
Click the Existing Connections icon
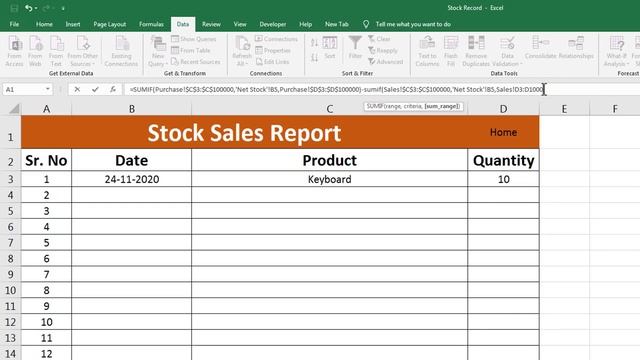click(x=121, y=51)
